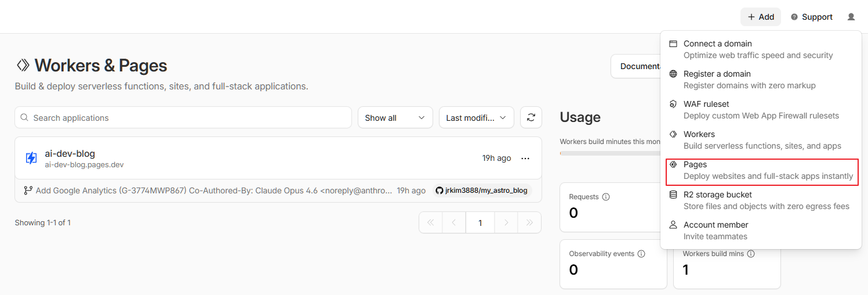Viewport: 868px width, 295px height.
Task: Click the Documentation button
Action: pyautogui.click(x=635, y=66)
